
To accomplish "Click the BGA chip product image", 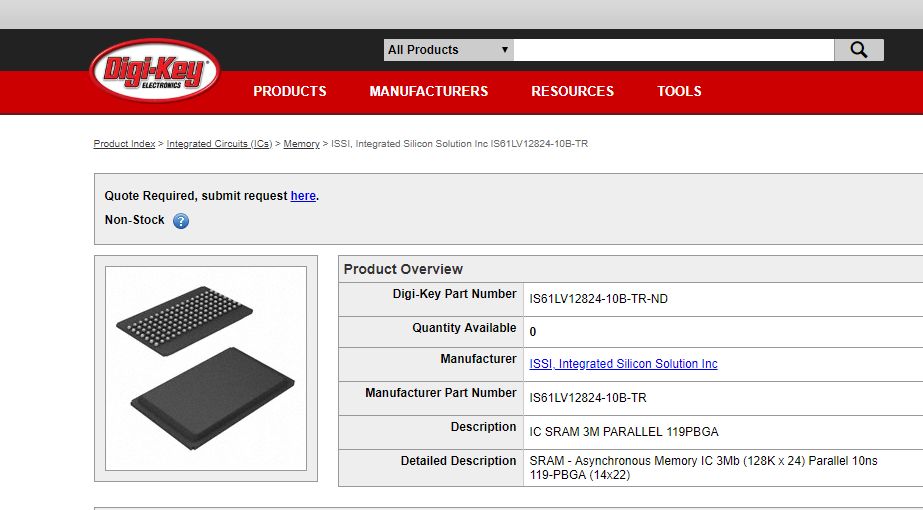I will (x=206, y=368).
